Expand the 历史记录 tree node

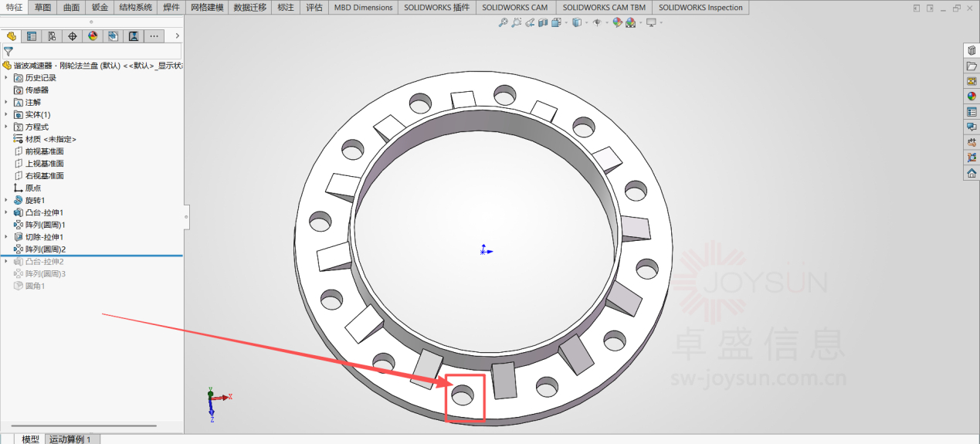[x=6, y=78]
